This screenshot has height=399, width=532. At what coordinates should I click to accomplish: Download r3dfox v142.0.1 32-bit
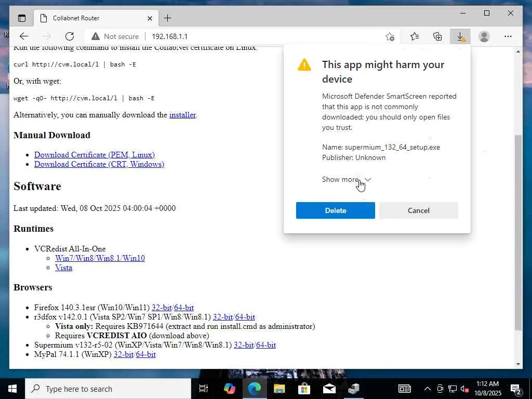[222, 317]
